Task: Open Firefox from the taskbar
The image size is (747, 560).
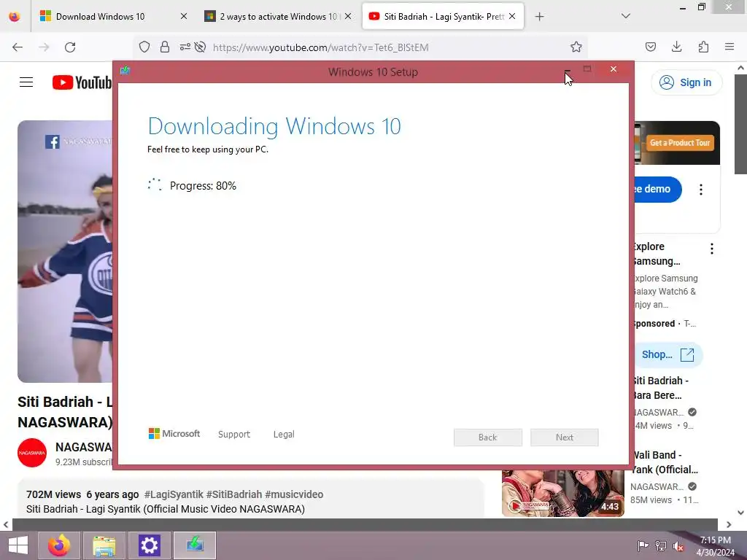Action: coord(58,545)
